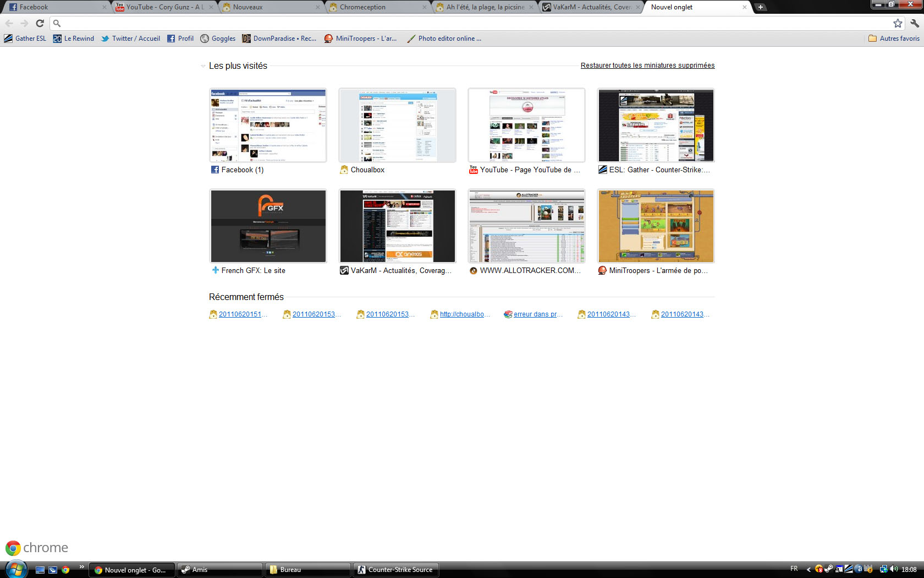The image size is (924, 578).
Task: Open the Autres favoris folder
Action: pyautogui.click(x=894, y=39)
